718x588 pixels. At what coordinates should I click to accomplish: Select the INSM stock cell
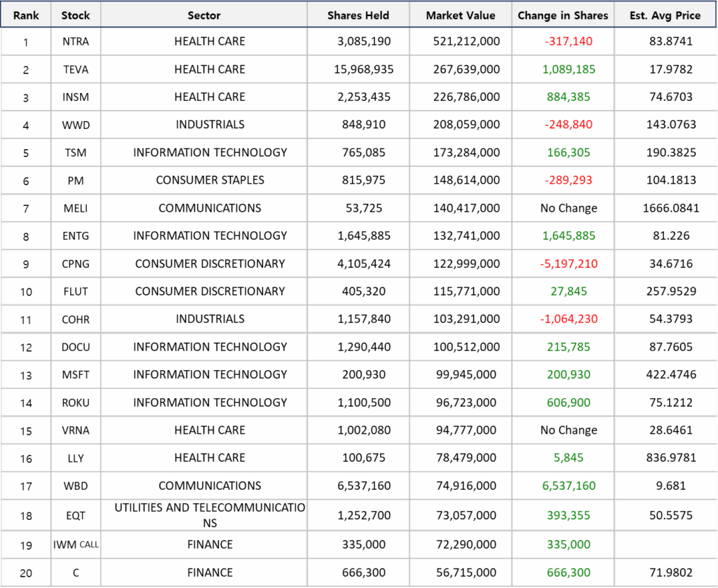click(x=76, y=97)
